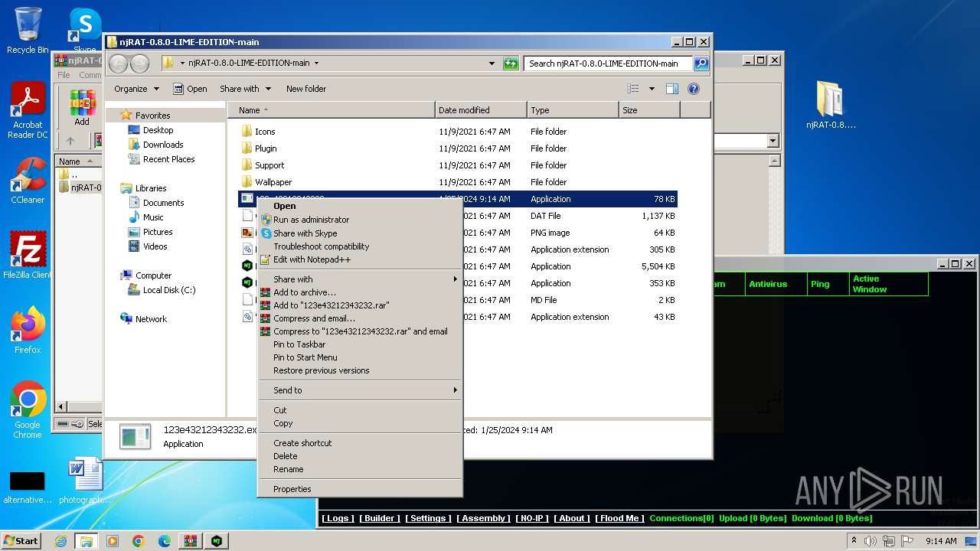Click the Open toolbar button
The image size is (980, 551).
point(190,89)
